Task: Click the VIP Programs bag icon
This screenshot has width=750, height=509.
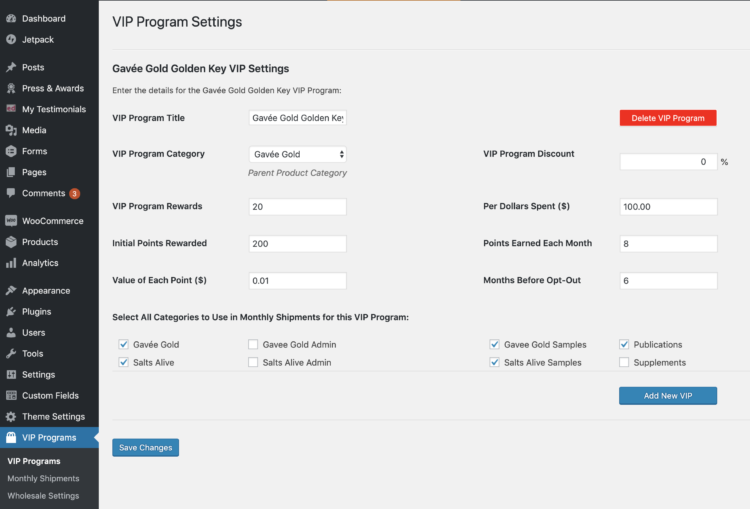Action: click(x=11, y=438)
